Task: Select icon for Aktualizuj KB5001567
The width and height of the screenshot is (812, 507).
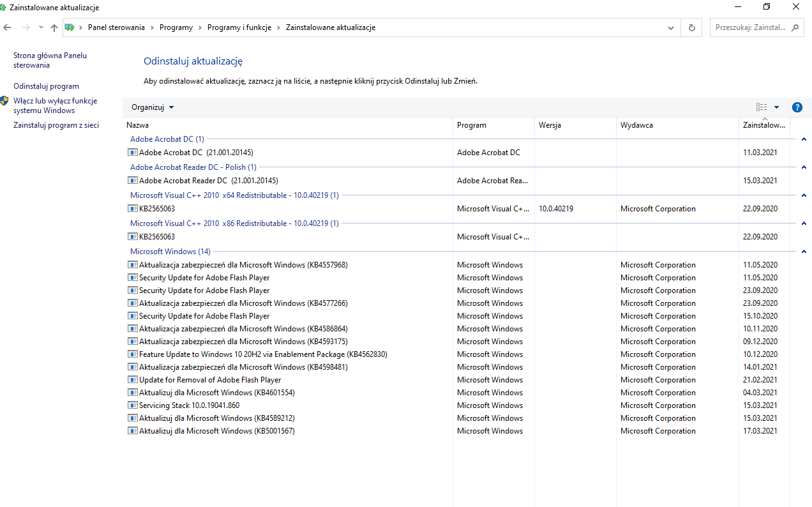Action: [133, 431]
